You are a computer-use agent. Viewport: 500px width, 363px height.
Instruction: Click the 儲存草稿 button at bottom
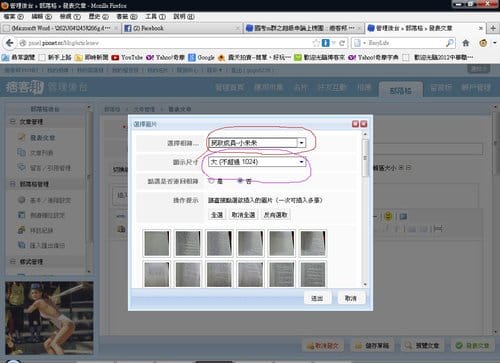(x=373, y=346)
